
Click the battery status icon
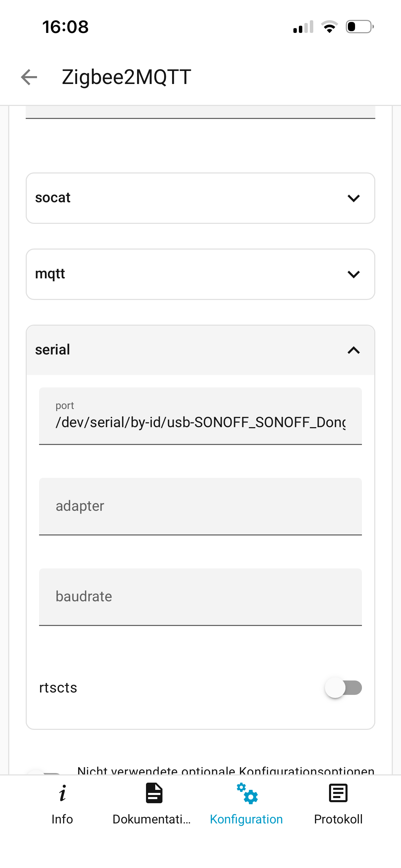pyautogui.click(x=360, y=27)
